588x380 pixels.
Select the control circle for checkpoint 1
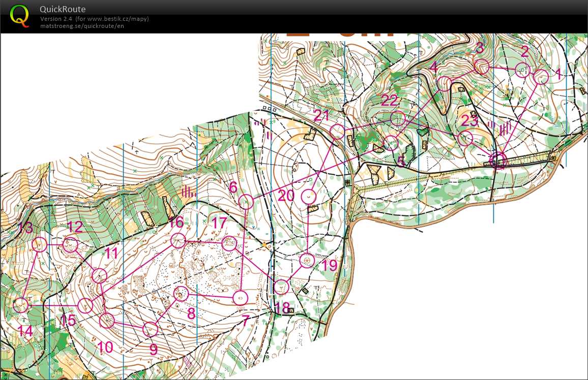(x=541, y=77)
